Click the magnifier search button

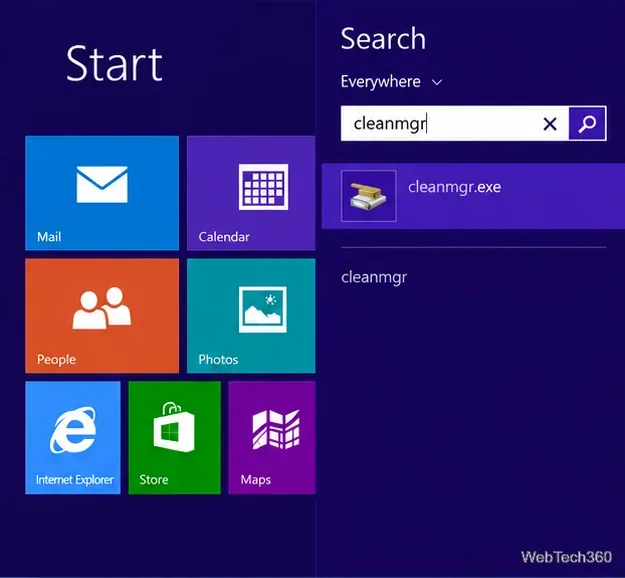click(x=587, y=124)
